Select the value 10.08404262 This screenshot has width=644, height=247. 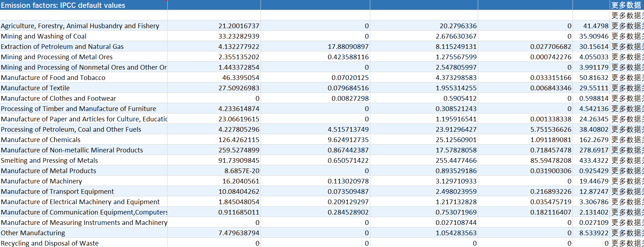(x=214, y=191)
